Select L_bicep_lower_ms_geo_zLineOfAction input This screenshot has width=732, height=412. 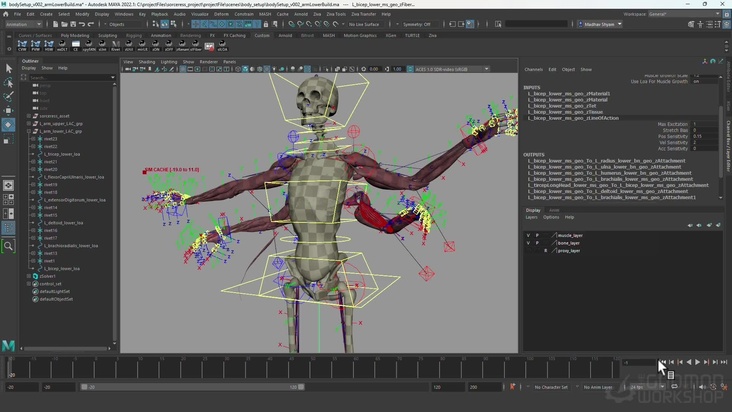[x=573, y=118]
